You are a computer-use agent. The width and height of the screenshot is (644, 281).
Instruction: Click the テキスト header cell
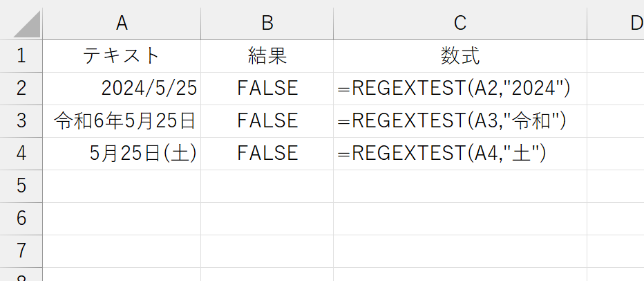click(x=122, y=56)
